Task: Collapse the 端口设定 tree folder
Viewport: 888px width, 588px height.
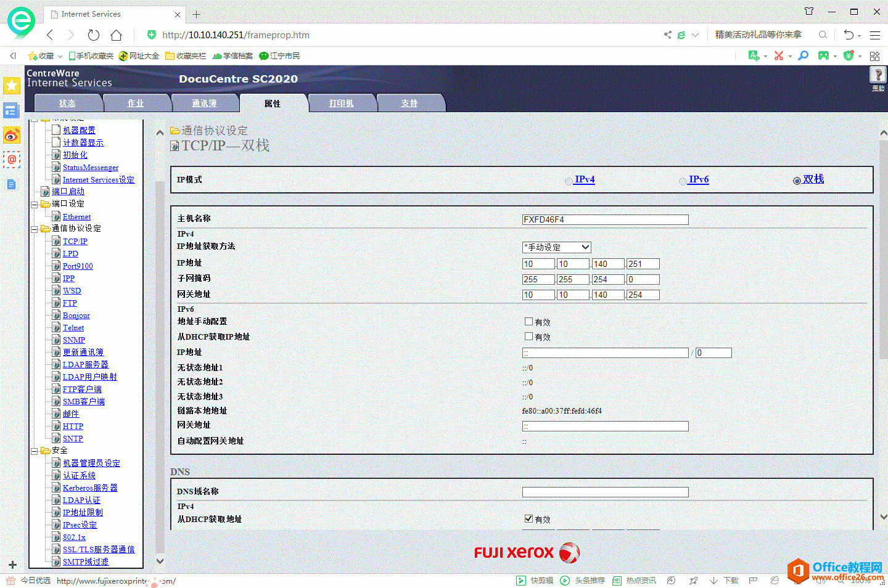Action: click(x=35, y=204)
